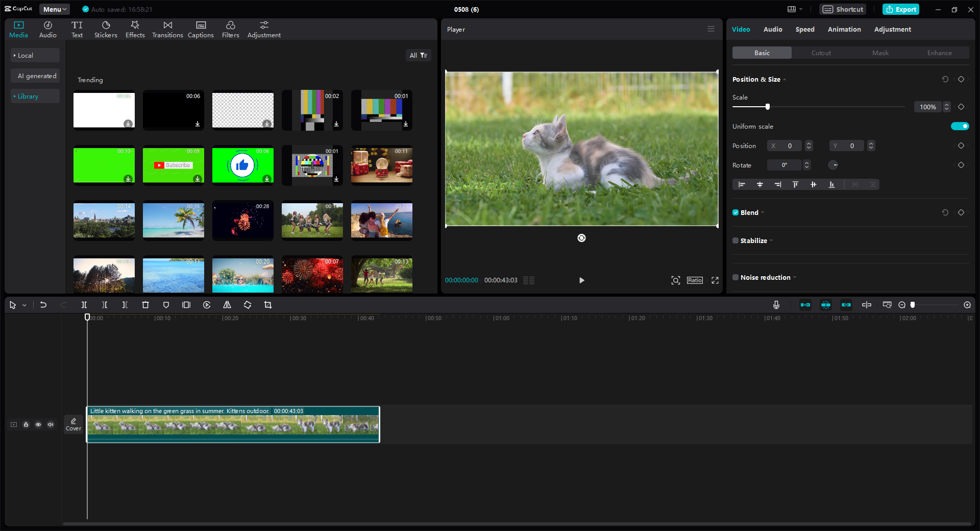The height and width of the screenshot is (531, 980).
Task: Open the Stickers panel
Action: (106, 29)
